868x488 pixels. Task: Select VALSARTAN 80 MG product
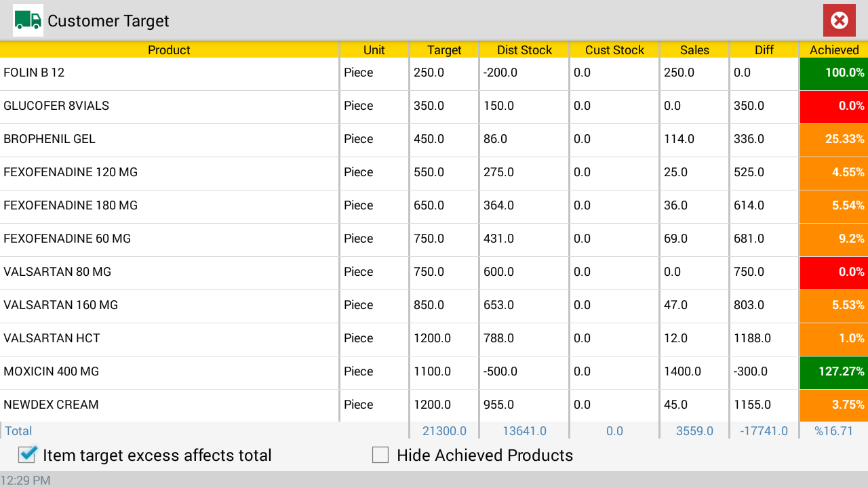pos(434,273)
